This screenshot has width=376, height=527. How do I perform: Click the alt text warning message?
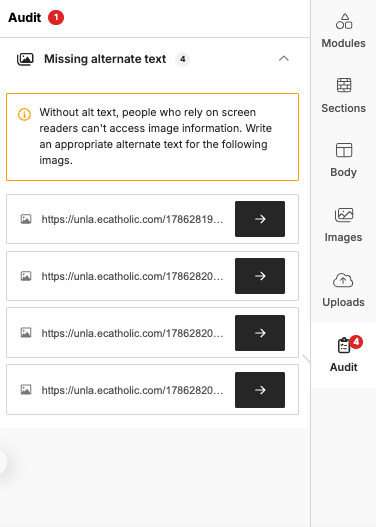(x=156, y=136)
